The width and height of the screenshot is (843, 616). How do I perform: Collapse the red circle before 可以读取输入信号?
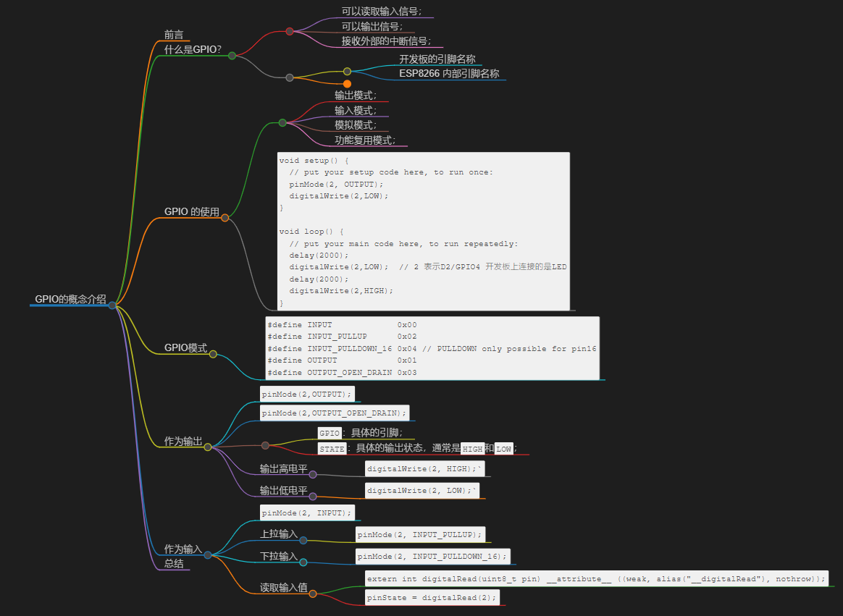click(289, 31)
